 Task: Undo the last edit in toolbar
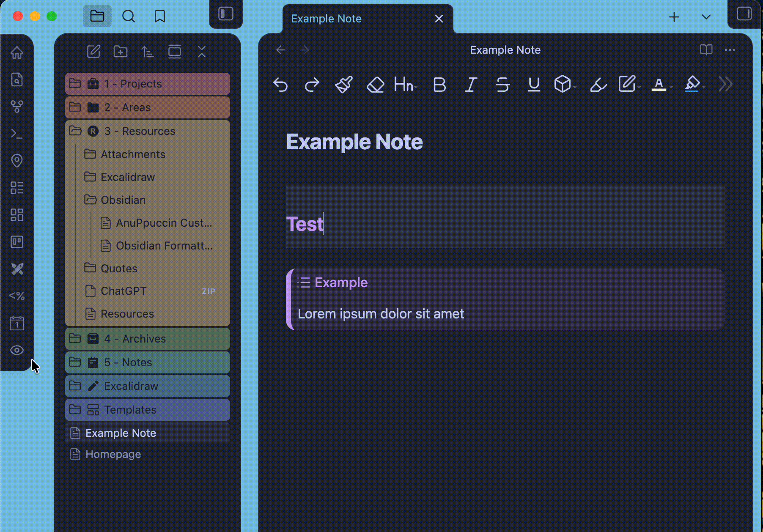280,85
